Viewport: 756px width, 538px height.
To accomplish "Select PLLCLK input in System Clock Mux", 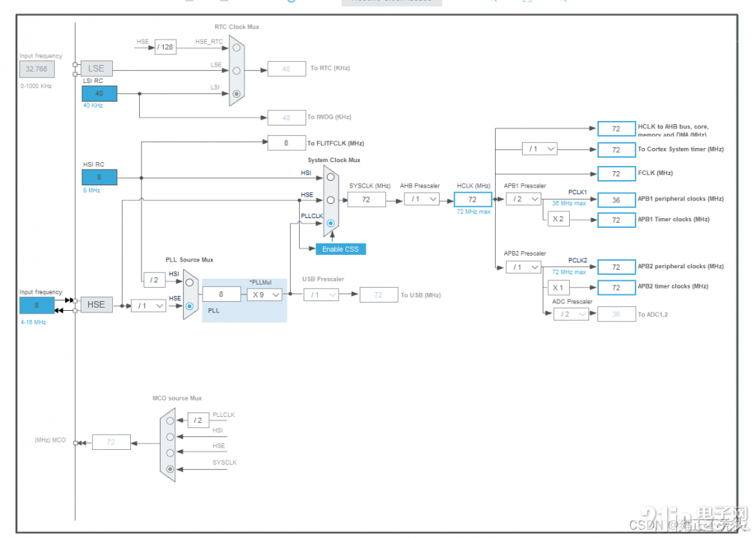I will coord(331,223).
